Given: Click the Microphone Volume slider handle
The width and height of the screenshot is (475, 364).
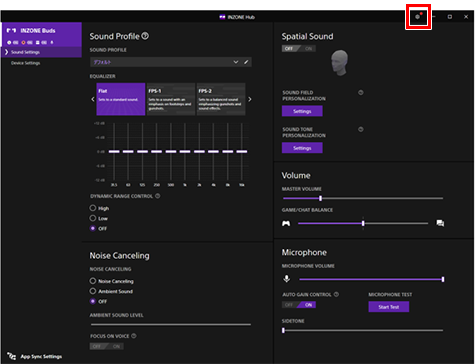Looking at the screenshot, I should (443, 279).
